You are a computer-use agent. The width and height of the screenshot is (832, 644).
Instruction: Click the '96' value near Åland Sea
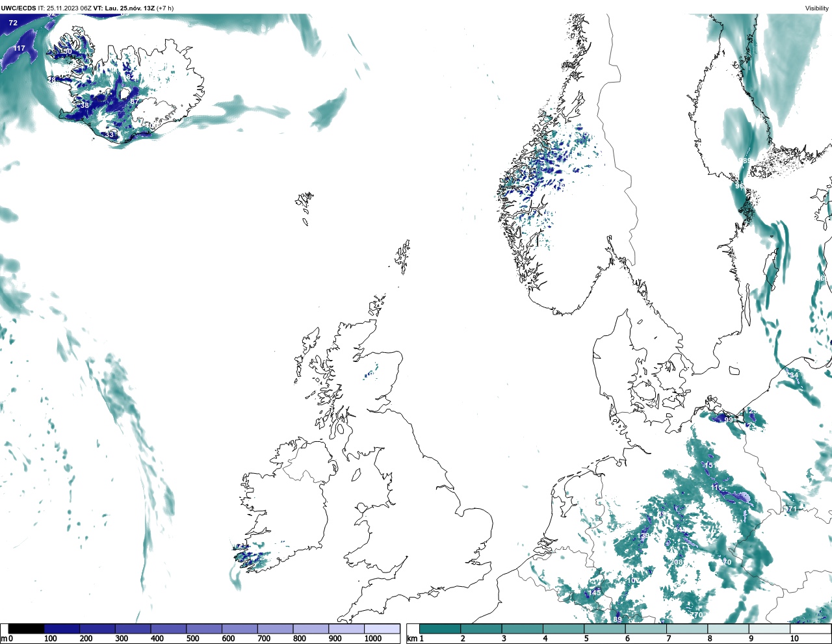[x=739, y=186]
